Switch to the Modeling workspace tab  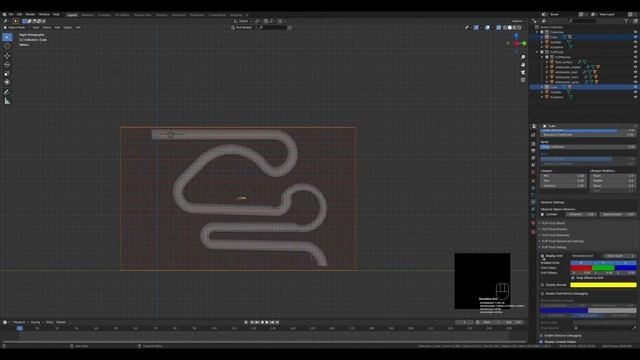click(x=87, y=15)
